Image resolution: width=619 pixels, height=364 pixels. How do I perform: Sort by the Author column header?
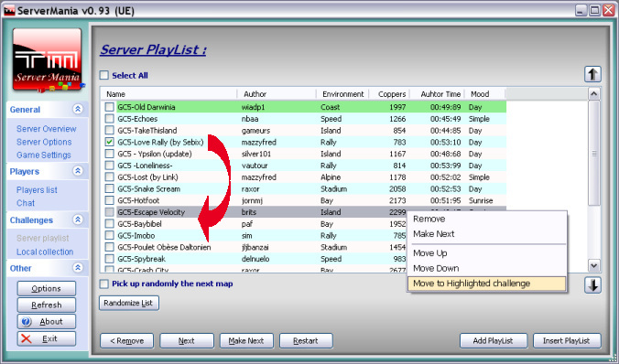coord(277,94)
